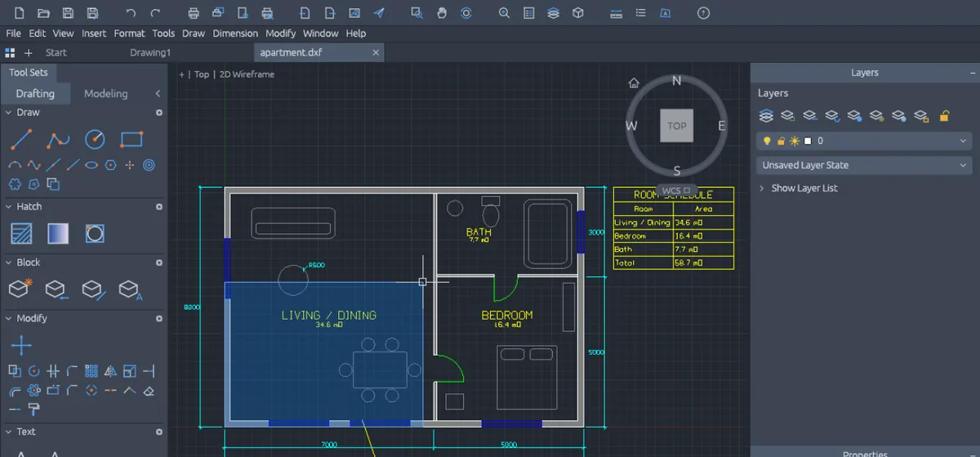980x457 pixels.
Task: Open the Dimension menu
Action: (235, 34)
